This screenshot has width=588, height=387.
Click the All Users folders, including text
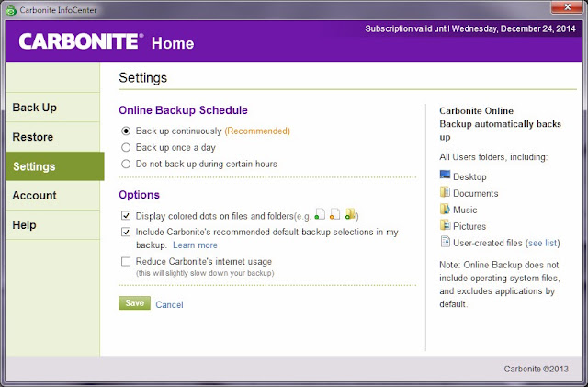click(x=493, y=157)
